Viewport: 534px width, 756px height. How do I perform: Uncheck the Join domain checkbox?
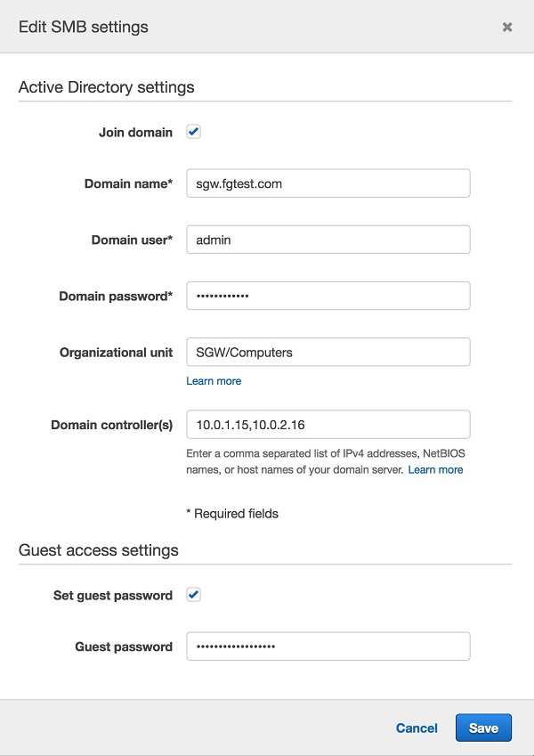[x=194, y=132]
